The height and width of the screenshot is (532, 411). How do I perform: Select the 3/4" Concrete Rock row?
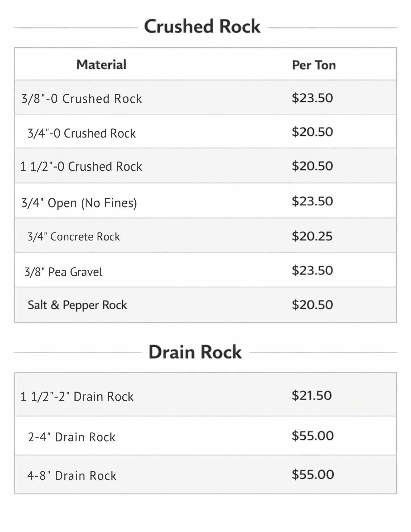[x=74, y=236]
